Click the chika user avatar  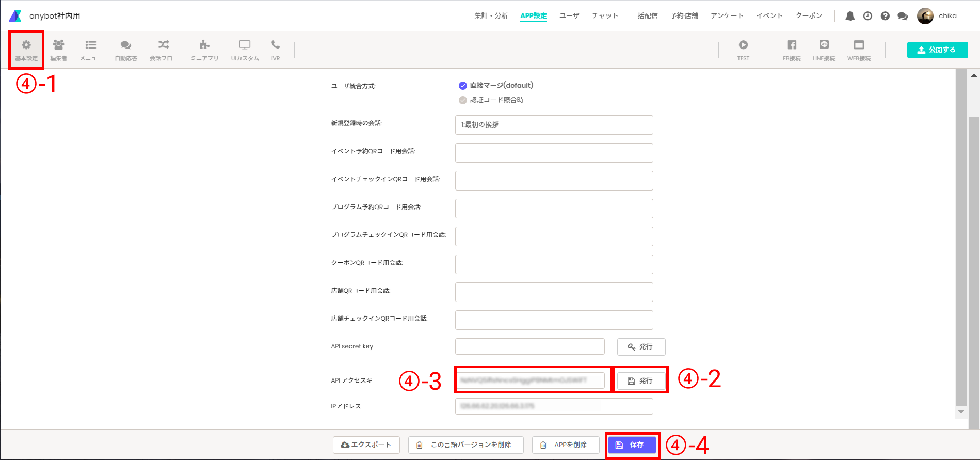(x=925, y=16)
